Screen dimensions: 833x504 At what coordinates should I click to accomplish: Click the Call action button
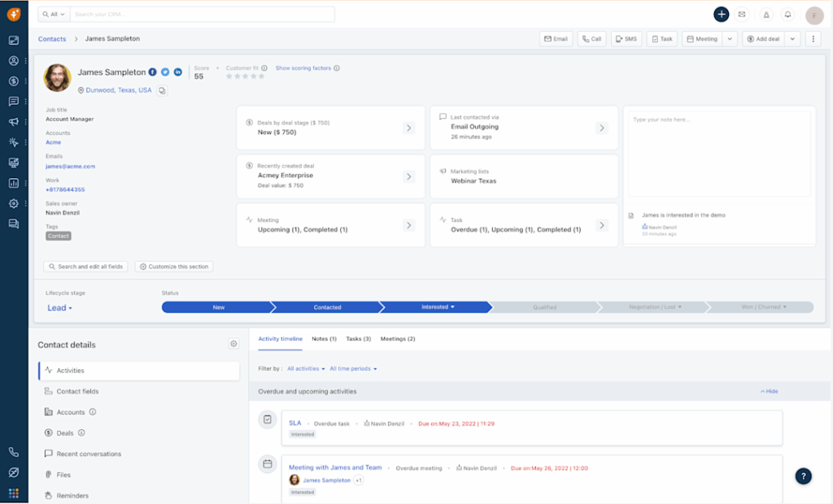(x=592, y=39)
